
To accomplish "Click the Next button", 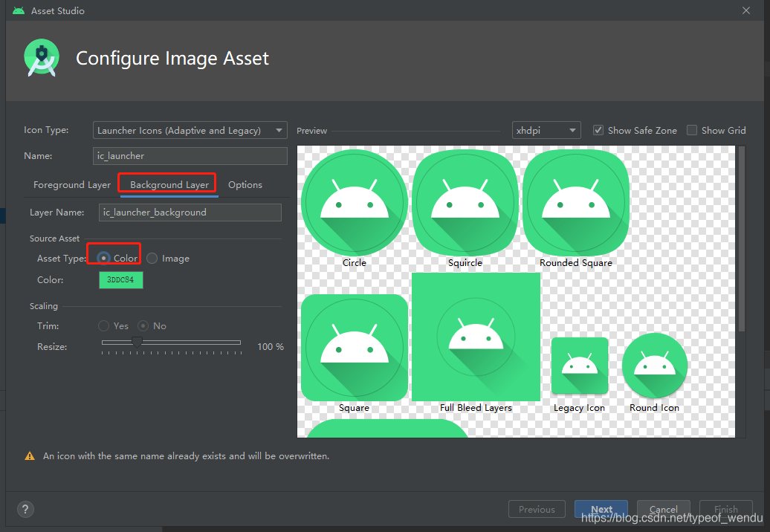I will pyautogui.click(x=601, y=509).
